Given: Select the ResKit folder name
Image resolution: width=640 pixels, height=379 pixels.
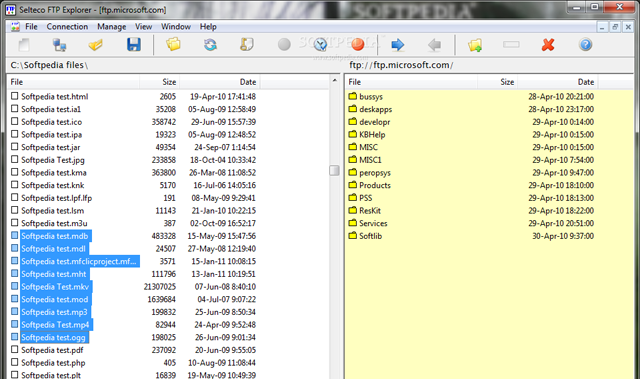Looking at the screenshot, I should coord(370,211).
